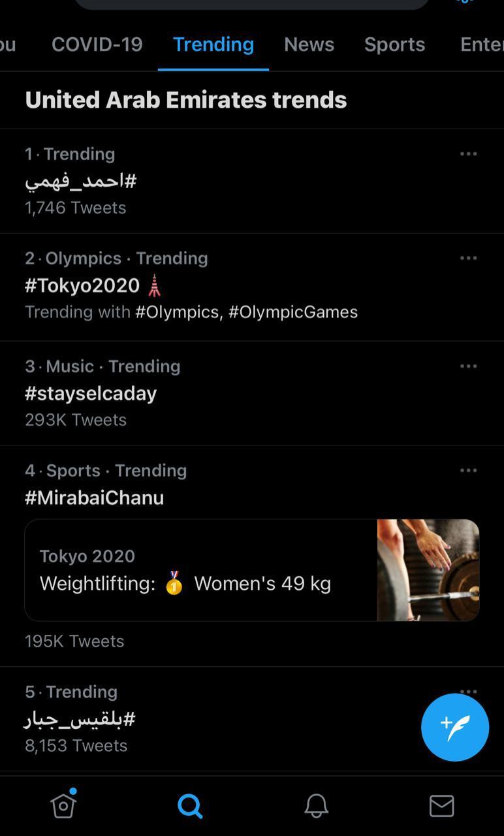
Task: Show more options for #MirabaiChanu trend
Action: pyautogui.click(x=468, y=470)
